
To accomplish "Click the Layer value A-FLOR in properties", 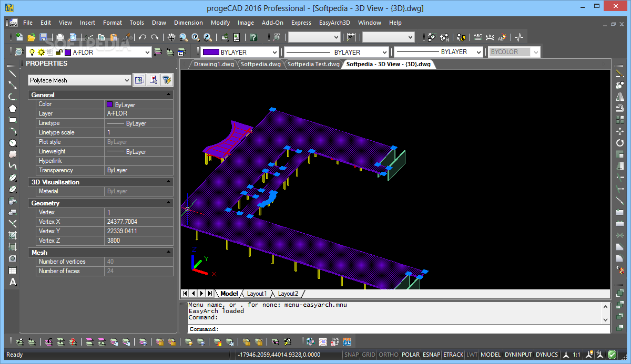I will (x=117, y=113).
